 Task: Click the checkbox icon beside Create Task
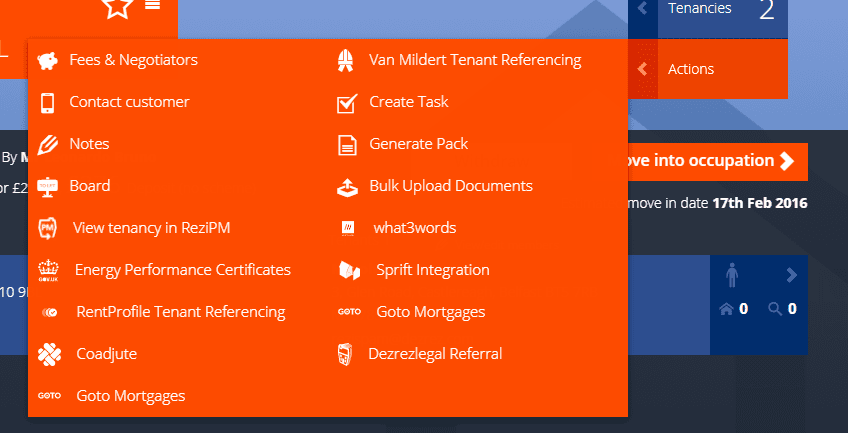347,103
